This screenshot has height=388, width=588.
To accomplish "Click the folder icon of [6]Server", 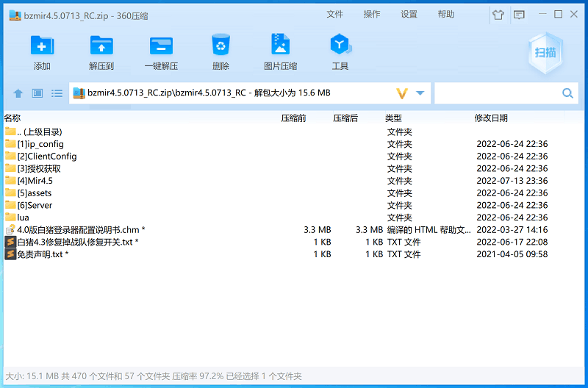I will [10, 205].
